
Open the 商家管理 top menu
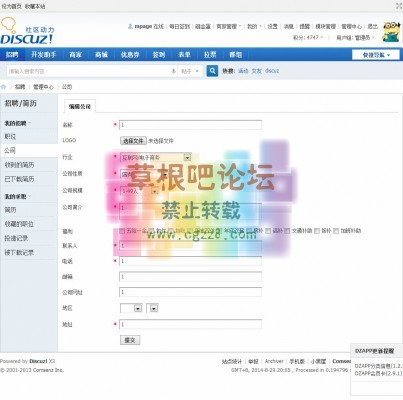[229, 26]
